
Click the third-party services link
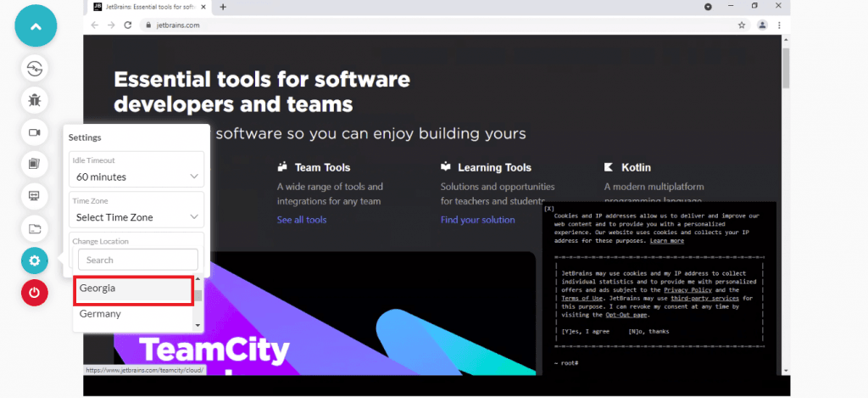pos(704,298)
